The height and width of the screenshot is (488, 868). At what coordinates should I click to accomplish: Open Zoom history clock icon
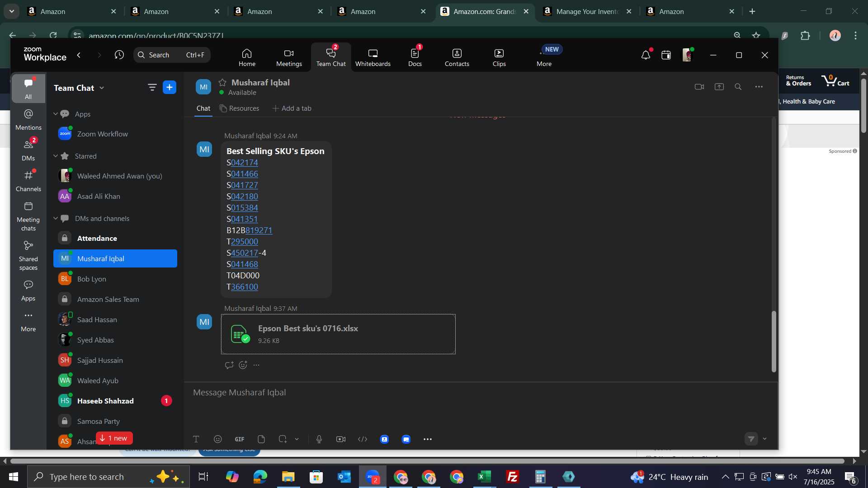coord(119,55)
